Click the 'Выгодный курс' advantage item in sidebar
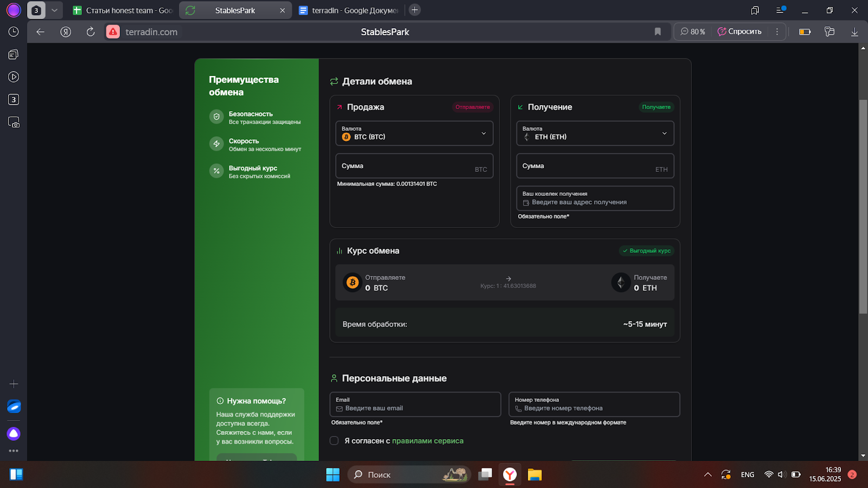 (250, 172)
